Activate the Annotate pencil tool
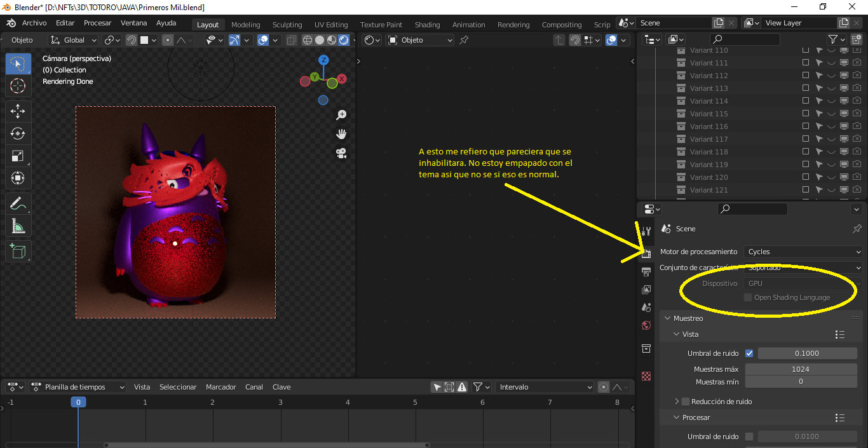This screenshot has height=448, width=868. pos(18,203)
